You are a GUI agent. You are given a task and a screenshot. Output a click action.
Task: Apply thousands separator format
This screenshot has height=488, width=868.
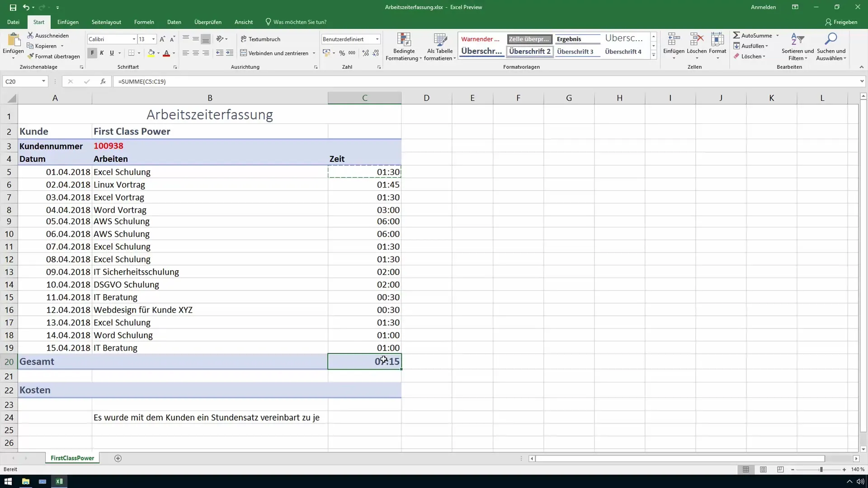pos(352,53)
